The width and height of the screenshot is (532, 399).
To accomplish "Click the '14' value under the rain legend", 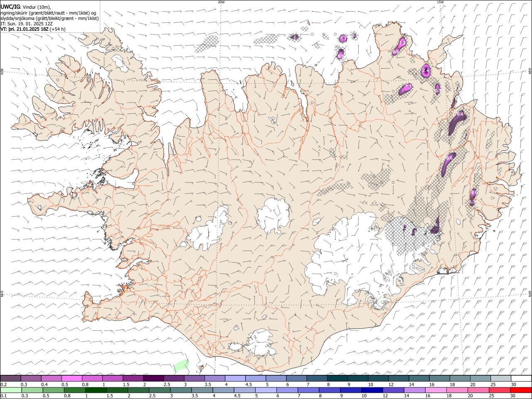I will [x=407, y=396].
